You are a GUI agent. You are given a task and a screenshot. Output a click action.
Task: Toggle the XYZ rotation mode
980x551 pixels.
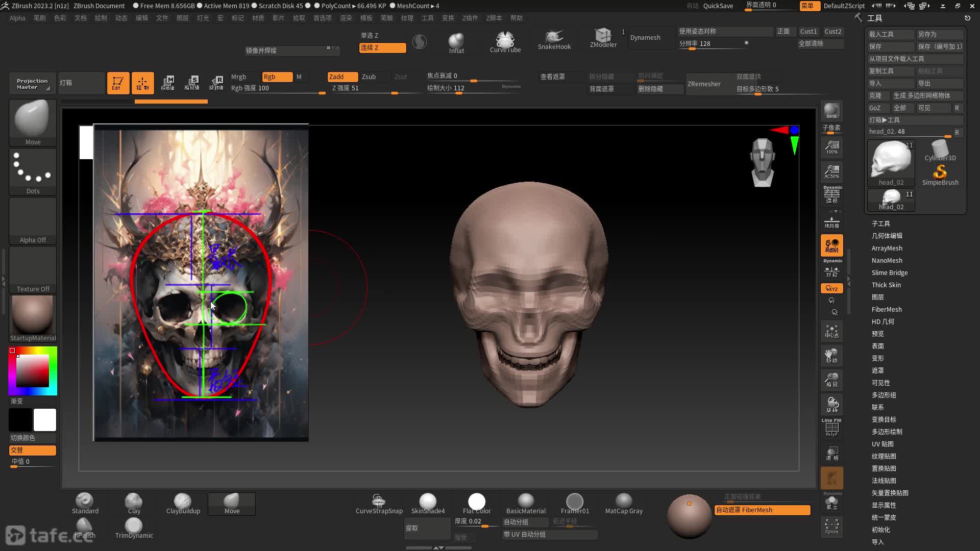pyautogui.click(x=832, y=288)
